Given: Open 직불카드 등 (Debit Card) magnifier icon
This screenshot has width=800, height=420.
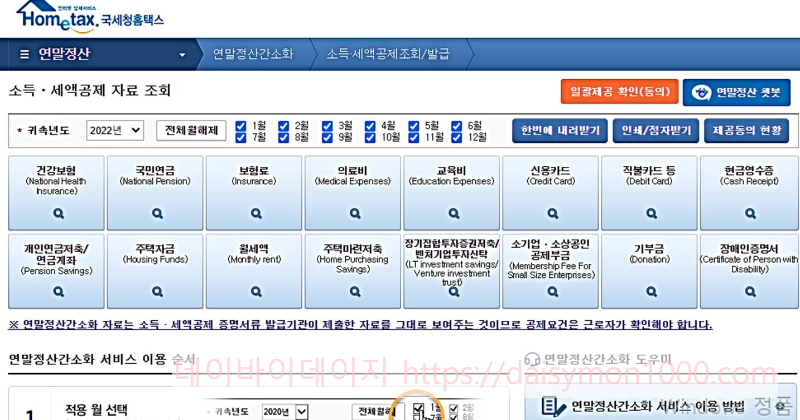Looking at the screenshot, I should tap(652, 213).
